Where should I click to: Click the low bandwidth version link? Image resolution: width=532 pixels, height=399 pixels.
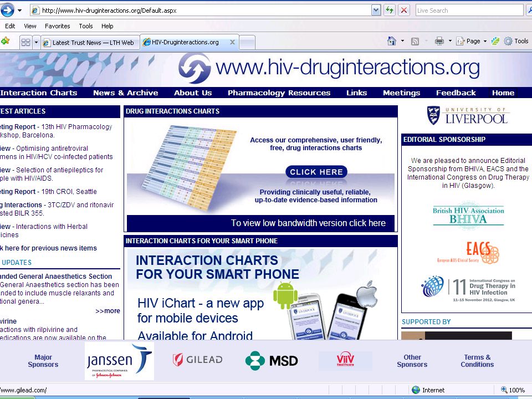point(308,223)
